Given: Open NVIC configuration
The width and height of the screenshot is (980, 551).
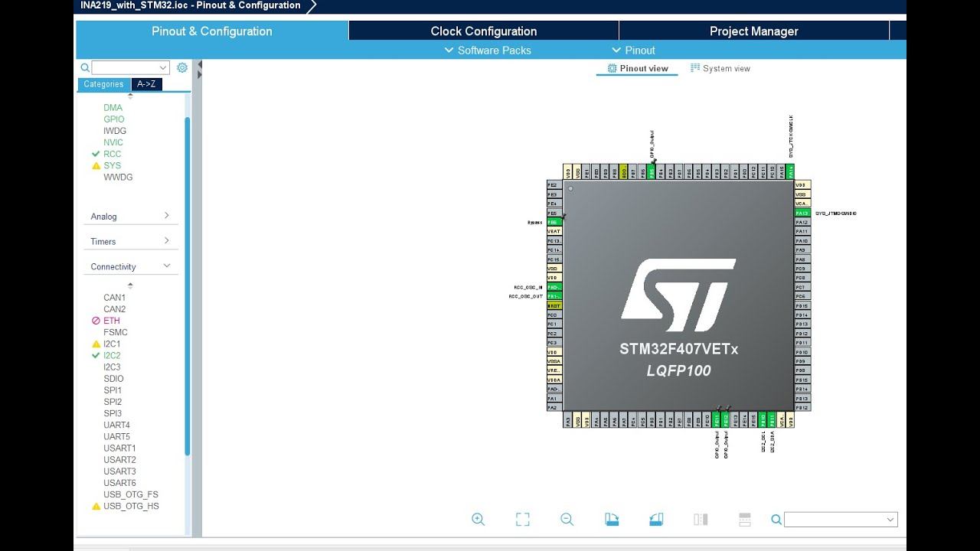Looking at the screenshot, I should (113, 142).
